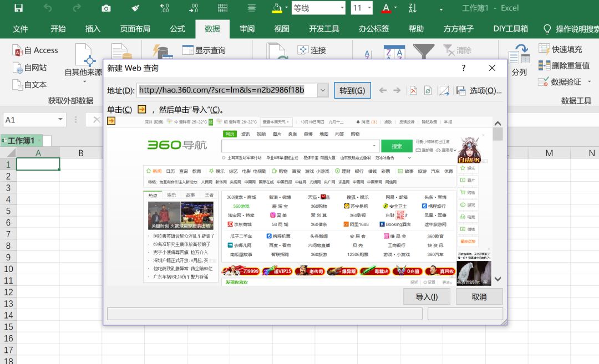Click the Stop page loading icon in dialog
The height and width of the screenshot is (364, 599).
point(413,90)
